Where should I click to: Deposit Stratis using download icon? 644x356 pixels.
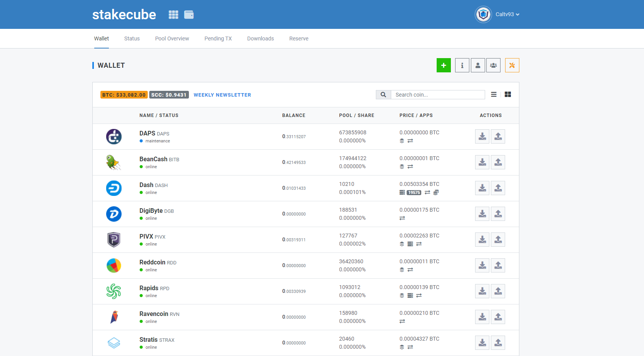(x=482, y=343)
